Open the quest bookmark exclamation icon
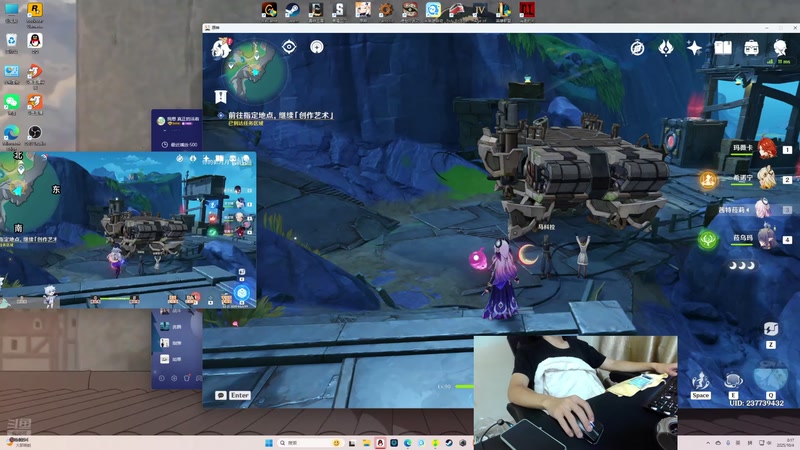The width and height of the screenshot is (800, 450). [220, 96]
